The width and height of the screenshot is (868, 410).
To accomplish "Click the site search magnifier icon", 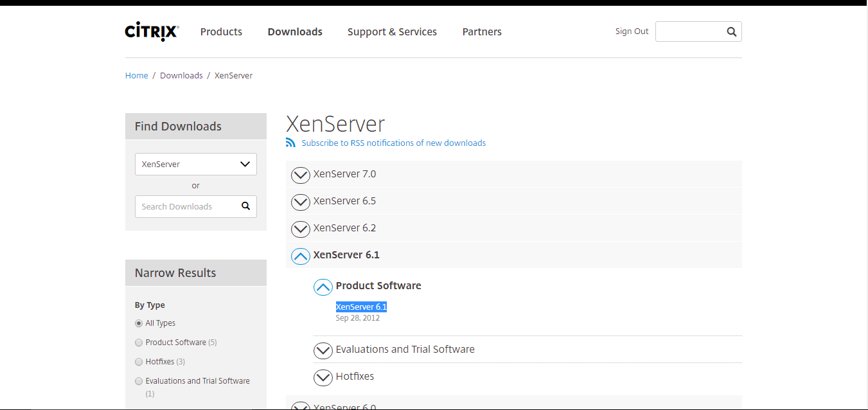I will (732, 31).
